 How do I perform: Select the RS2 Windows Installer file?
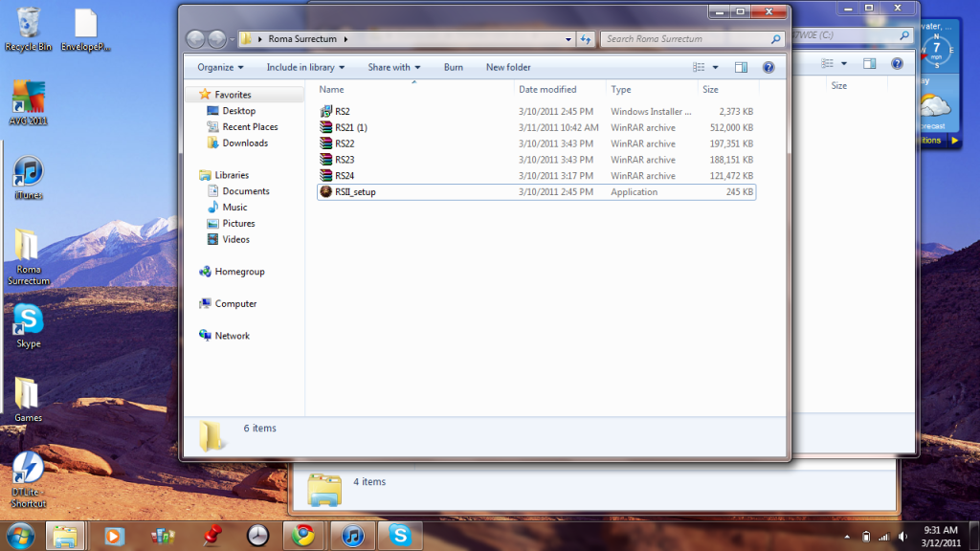pos(342,112)
